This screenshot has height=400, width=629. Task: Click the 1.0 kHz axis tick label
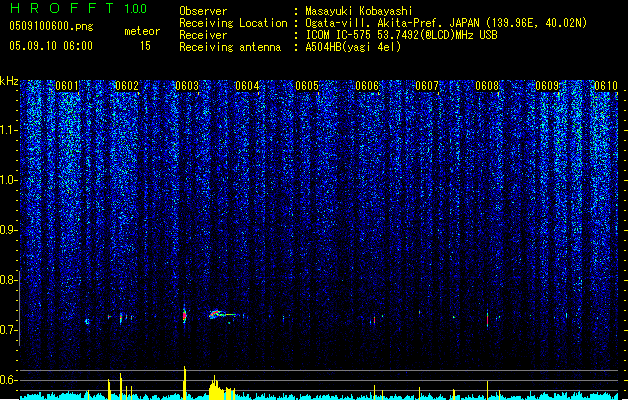point(9,180)
